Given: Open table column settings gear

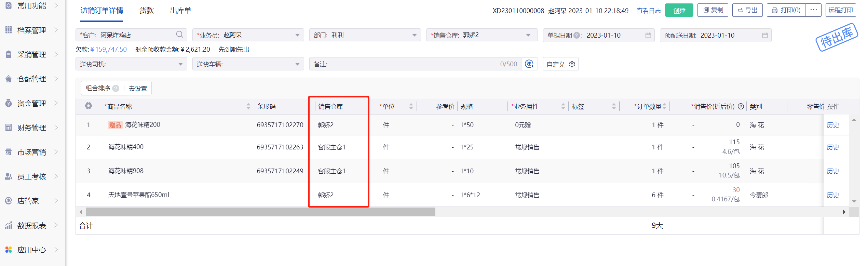Looking at the screenshot, I should tap(89, 106).
